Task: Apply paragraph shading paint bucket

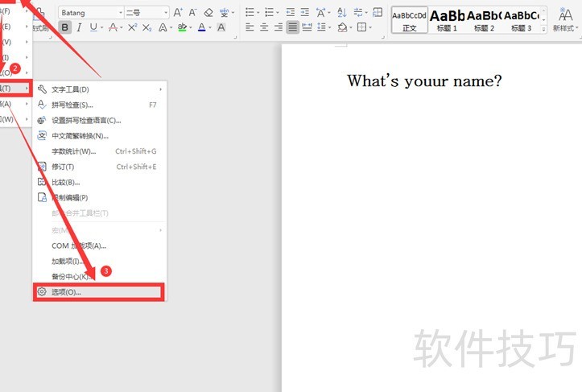Action: (342, 27)
